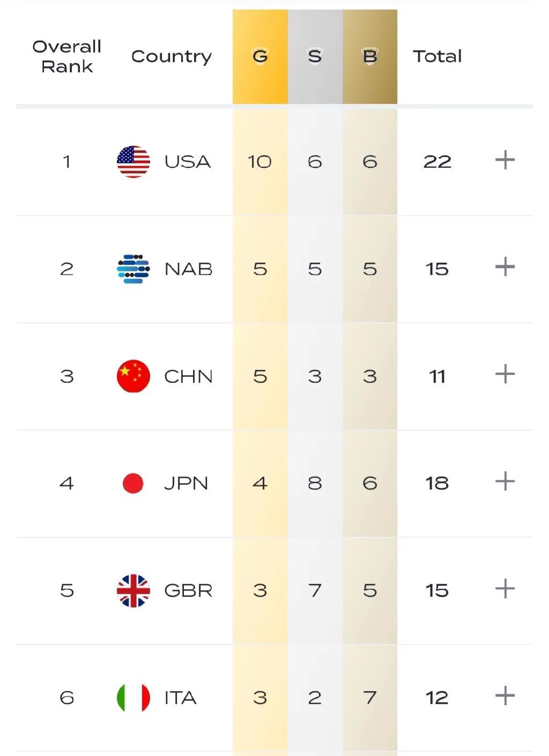Click the NAB team logo icon
Image resolution: width=549 pixels, height=756 pixels.
coord(133,269)
